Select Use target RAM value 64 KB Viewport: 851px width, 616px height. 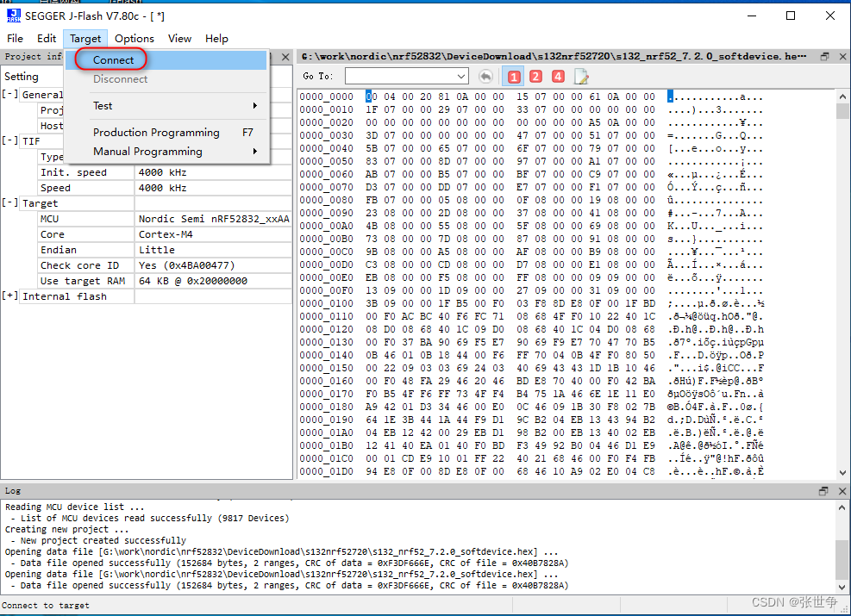214,281
